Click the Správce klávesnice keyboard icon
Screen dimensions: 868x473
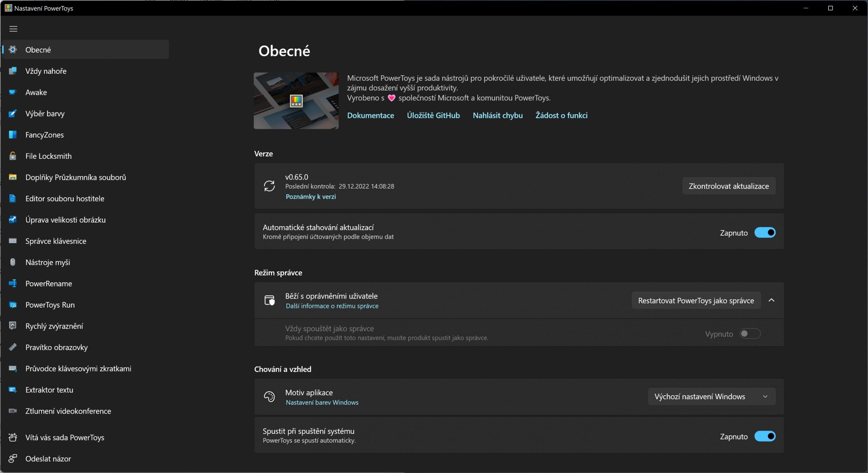click(x=13, y=241)
